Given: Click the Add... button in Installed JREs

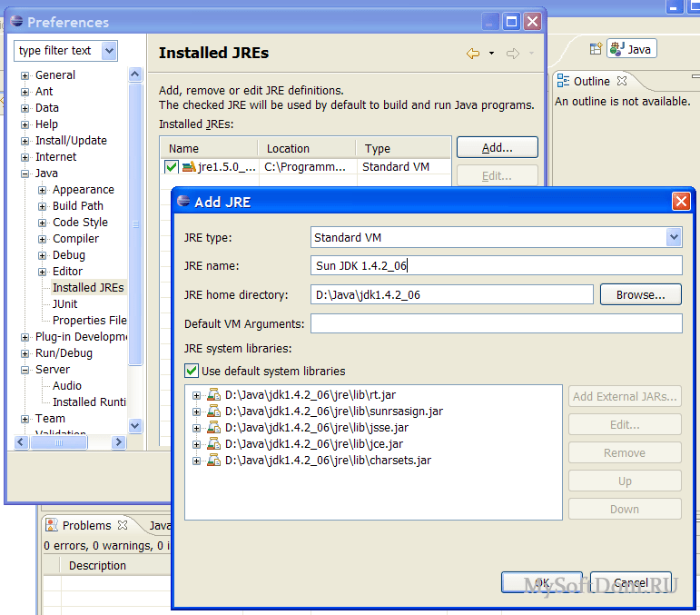Looking at the screenshot, I should (x=498, y=147).
